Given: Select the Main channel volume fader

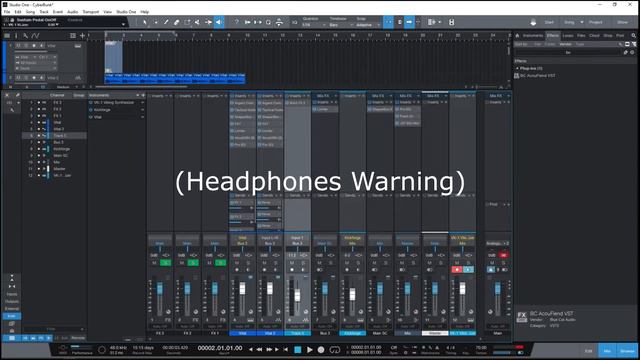Looking at the screenshot, I should click(498, 289).
